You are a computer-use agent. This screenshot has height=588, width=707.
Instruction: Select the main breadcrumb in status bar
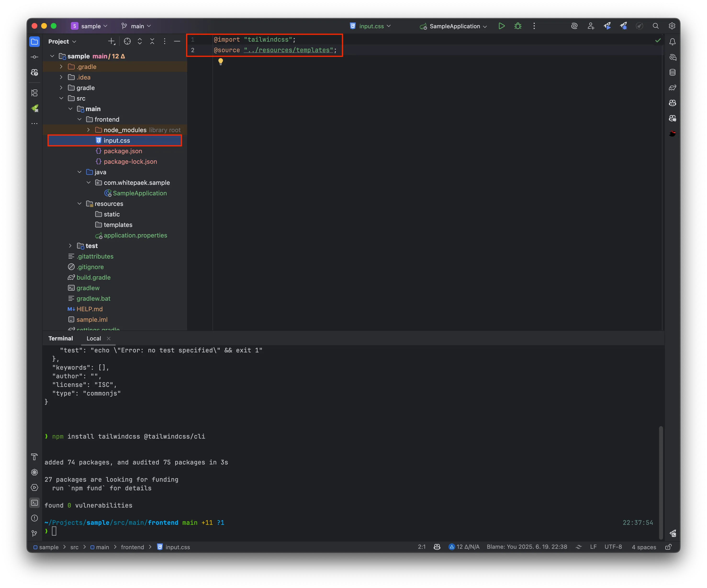(x=100, y=547)
